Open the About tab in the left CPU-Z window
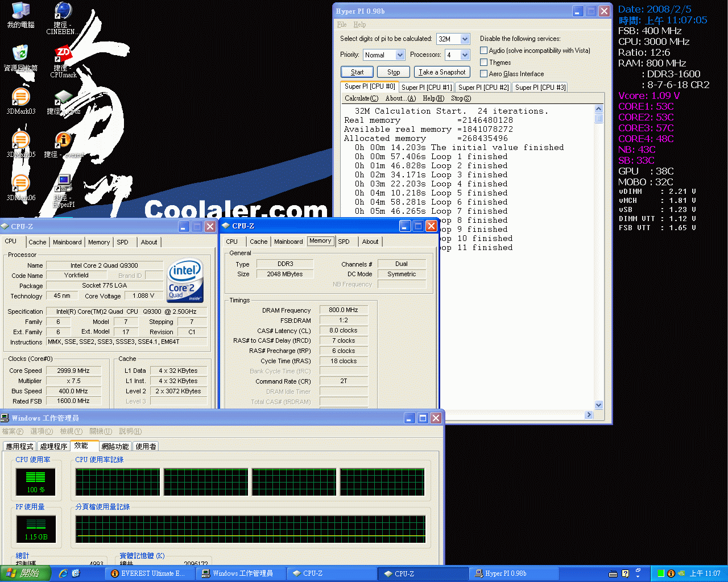Screen dimensions: 728x582 (149, 242)
